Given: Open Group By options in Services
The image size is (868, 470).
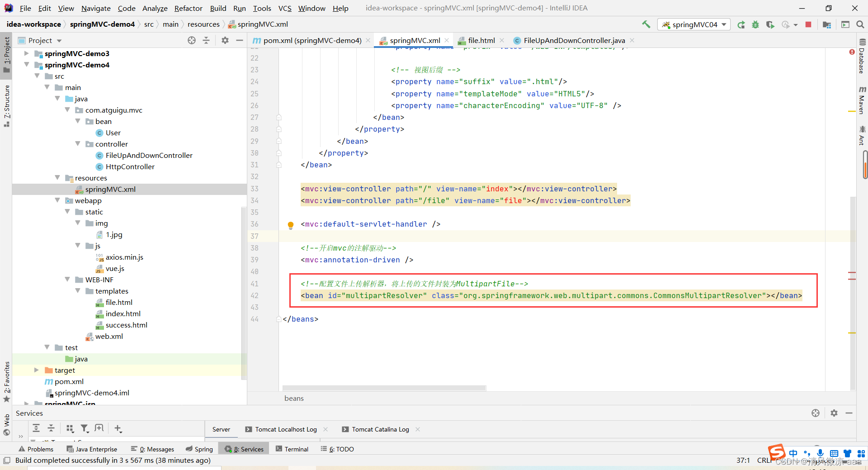Looking at the screenshot, I should (x=70, y=428).
